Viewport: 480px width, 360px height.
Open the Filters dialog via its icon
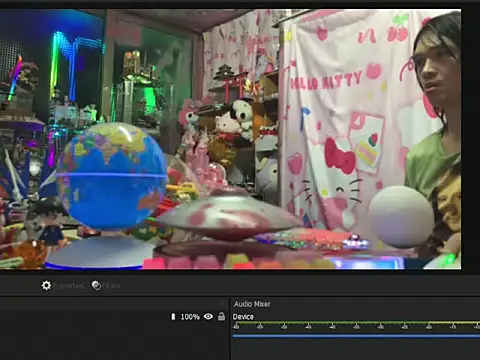pos(96,286)
